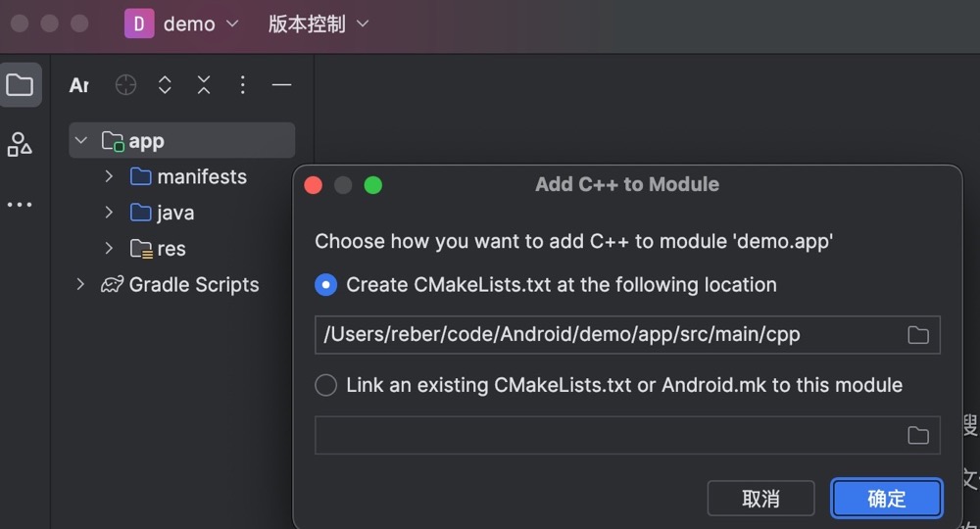Click the Expand All arrows icon

click(165, 85)
